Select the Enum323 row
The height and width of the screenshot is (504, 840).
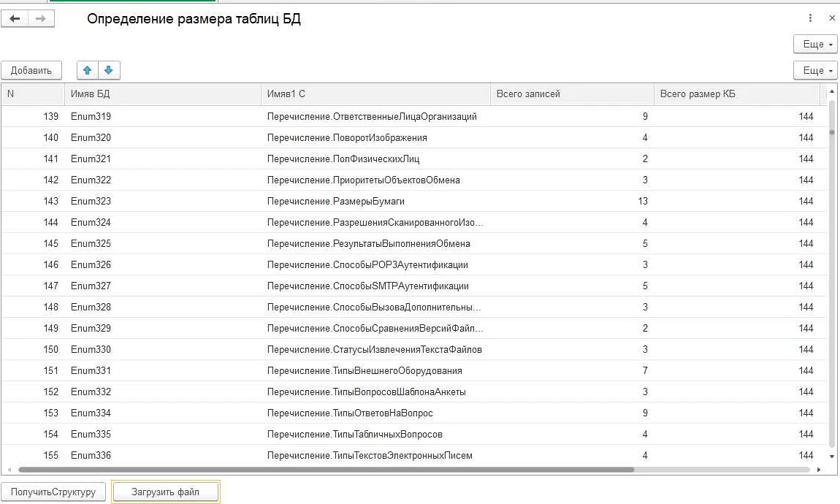[91, 201]
